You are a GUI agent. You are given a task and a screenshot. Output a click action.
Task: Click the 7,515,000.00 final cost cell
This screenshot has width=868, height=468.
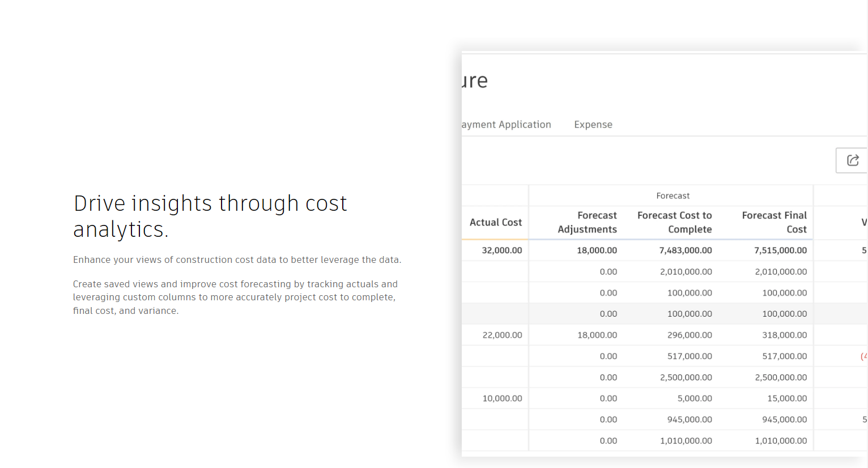tap(780, 250)
